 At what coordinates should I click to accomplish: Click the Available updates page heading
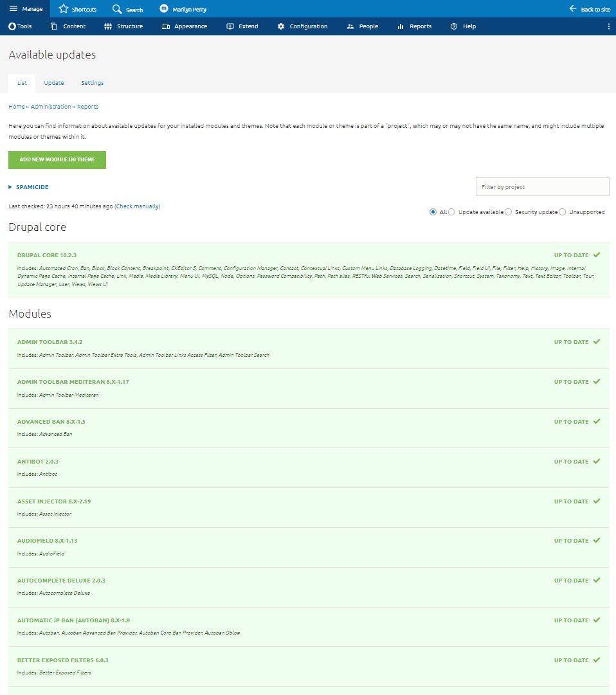click(x=52, y=55)
